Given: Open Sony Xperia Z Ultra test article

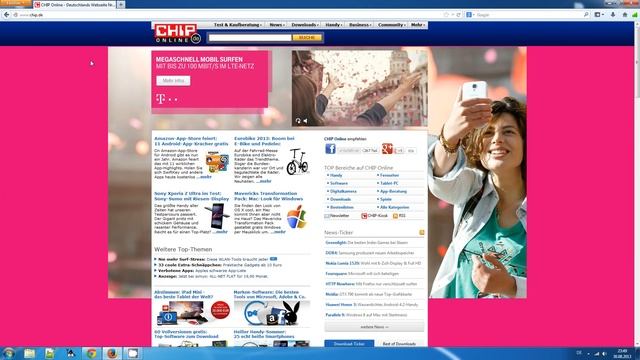Looking at the screenshot, I should [x=191, y=196].
